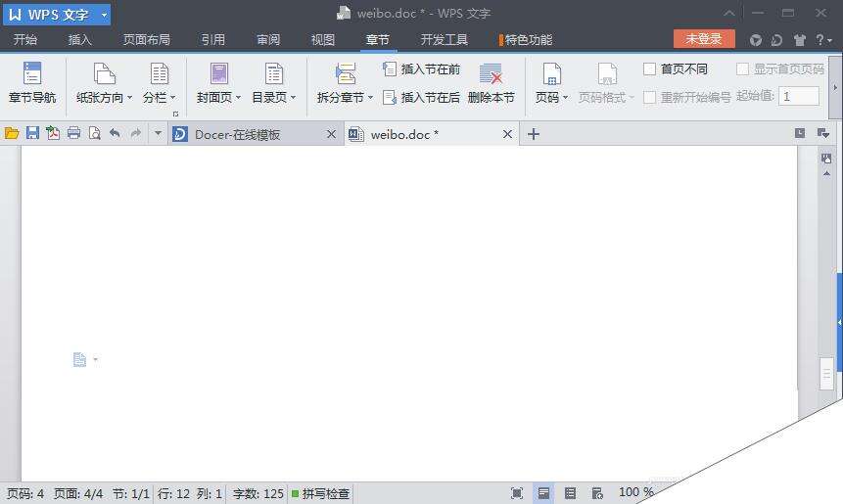This screenshot has width=843, height=504.
Task: Undo the last action
Action: pos(115,133)
